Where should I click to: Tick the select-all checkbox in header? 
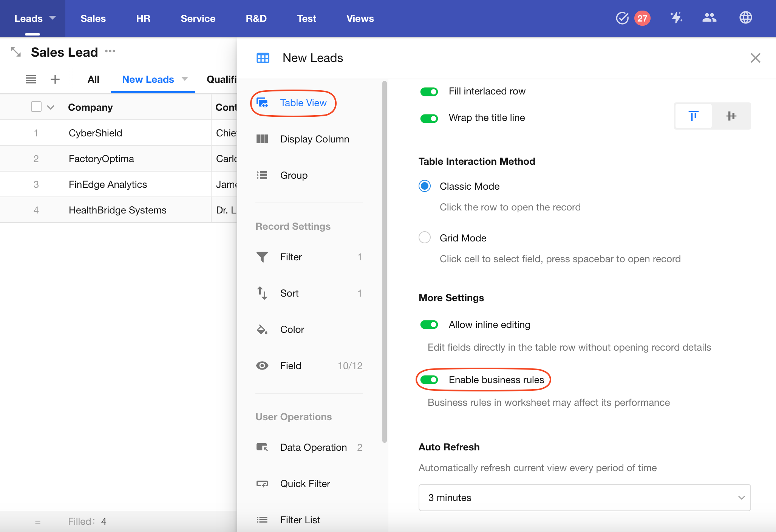point(36,107)
